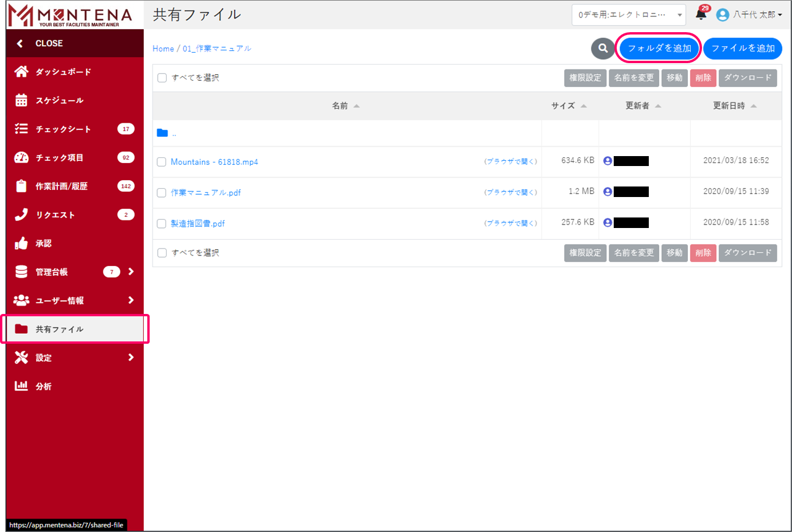Click the analysis chart icon
Image resolution: width=792 pixels, height=532 pixels.
(21, 386)
